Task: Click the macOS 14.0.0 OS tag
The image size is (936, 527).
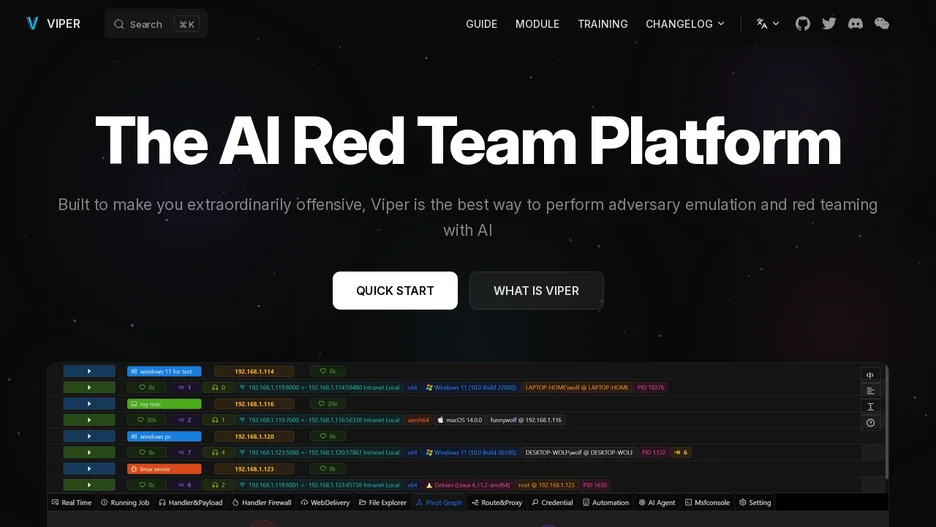Action: 460,420
